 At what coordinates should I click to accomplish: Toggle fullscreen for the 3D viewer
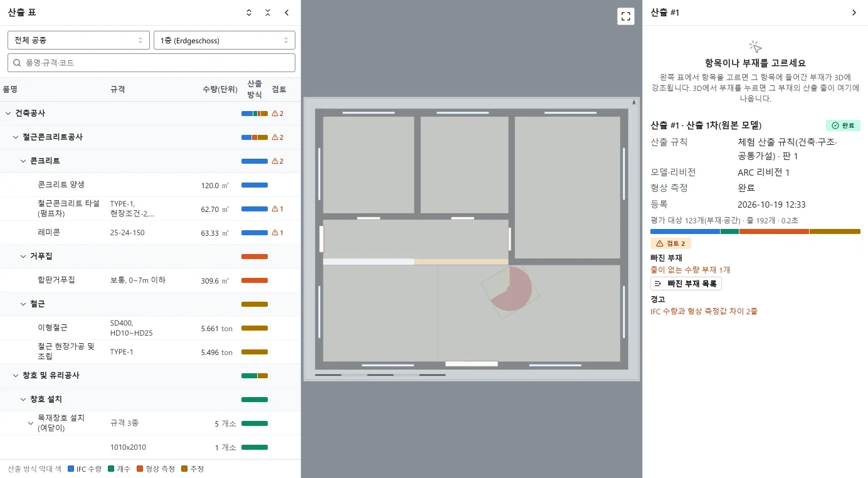[x=626, y=17]
